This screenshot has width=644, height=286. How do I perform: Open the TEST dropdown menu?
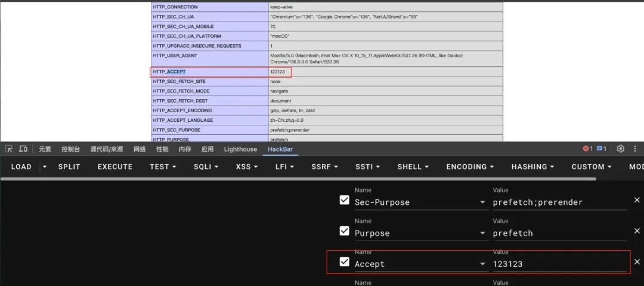[x=163, y=167]
